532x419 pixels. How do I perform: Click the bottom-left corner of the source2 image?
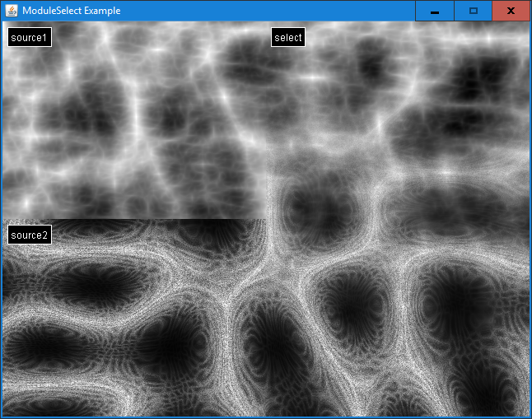[4, 414]
